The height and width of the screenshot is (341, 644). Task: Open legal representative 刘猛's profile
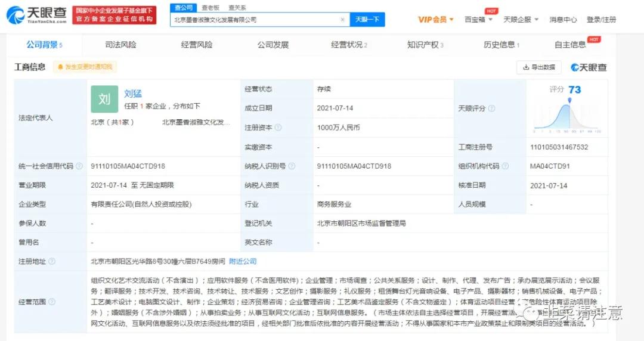tap(133, 94)
